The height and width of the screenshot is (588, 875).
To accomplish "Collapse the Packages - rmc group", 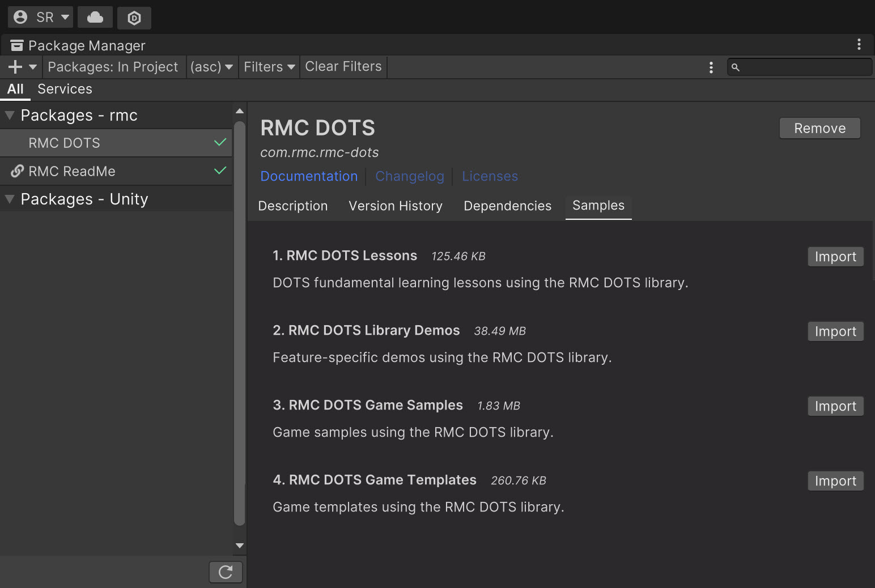I will 10,116.
